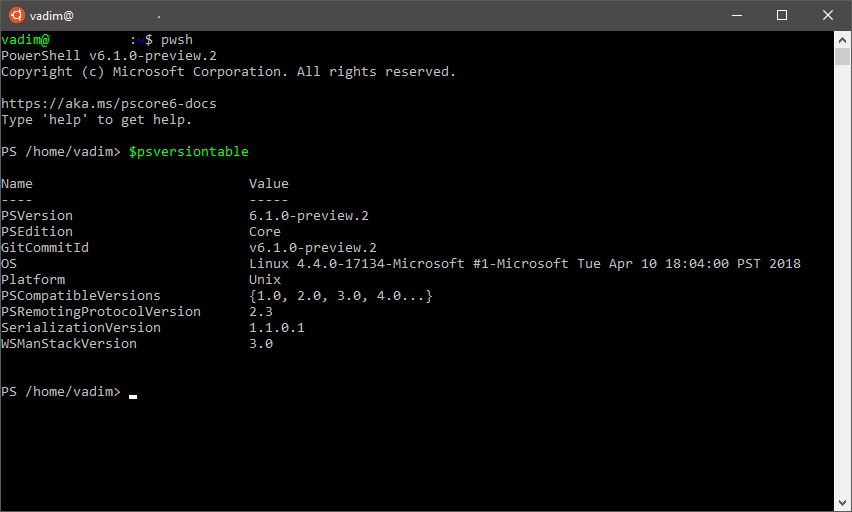Maximize the terminal window
The image size is (852, 512).
pyautogui.click(x=782, y=15)
